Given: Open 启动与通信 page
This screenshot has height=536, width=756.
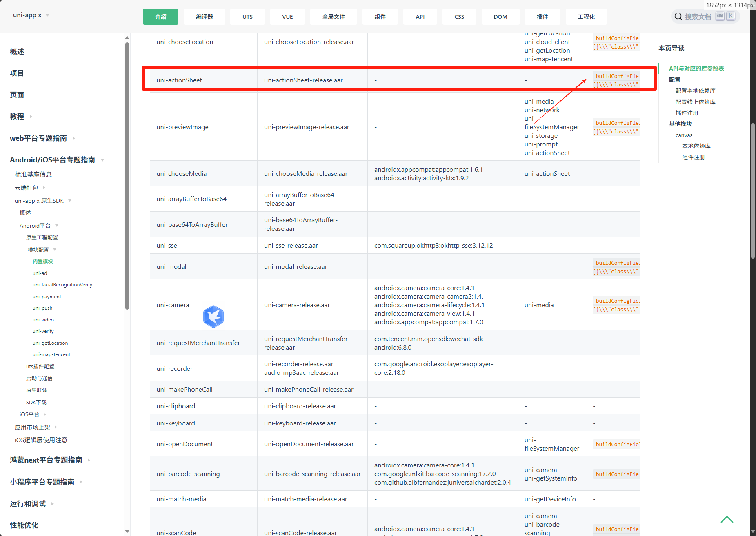Looking at the screenshot, I should pos(39,378).
